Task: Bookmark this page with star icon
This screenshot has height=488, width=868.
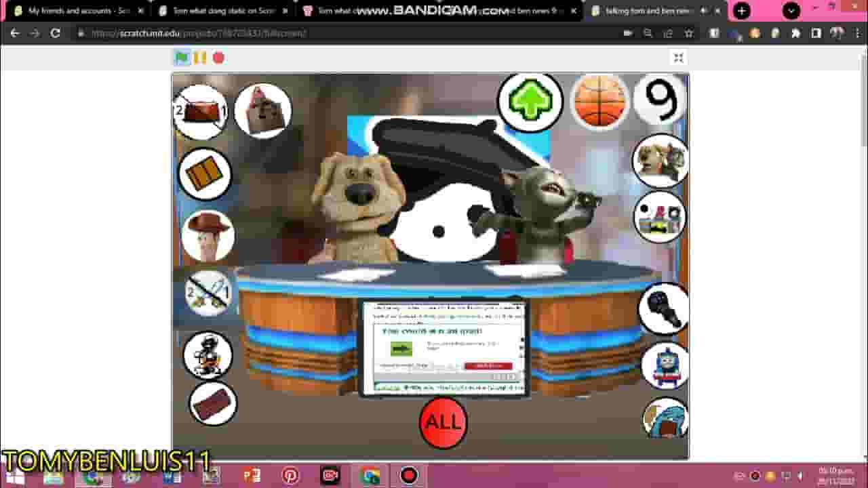Action: click(x=689, y=33)
